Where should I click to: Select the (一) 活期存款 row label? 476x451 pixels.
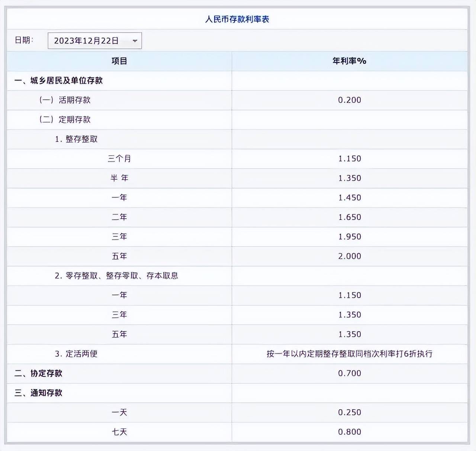coord(65,100)
